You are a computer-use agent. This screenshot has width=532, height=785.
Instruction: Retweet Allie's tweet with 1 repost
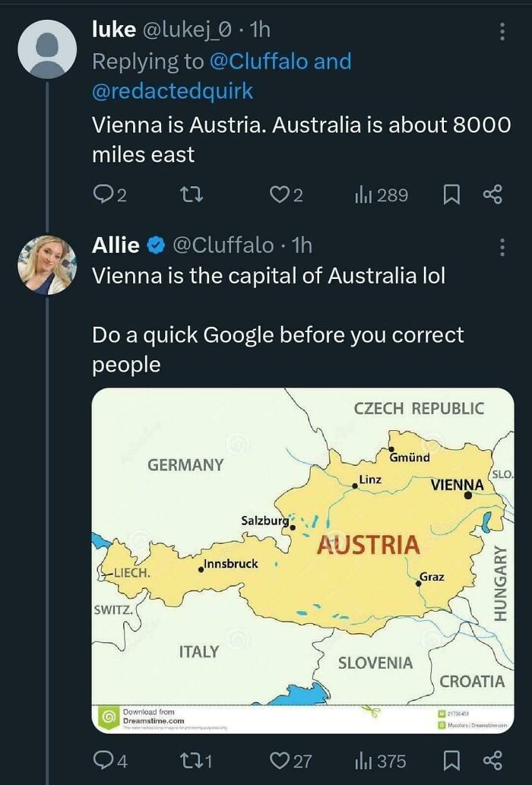[x=195, y=761]
